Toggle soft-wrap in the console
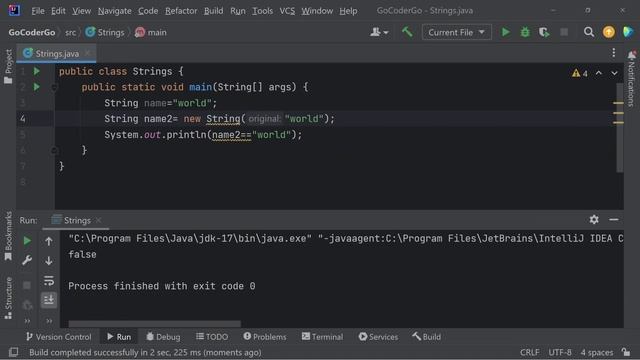This screenshot has width=640, height=360. (49, 280)
